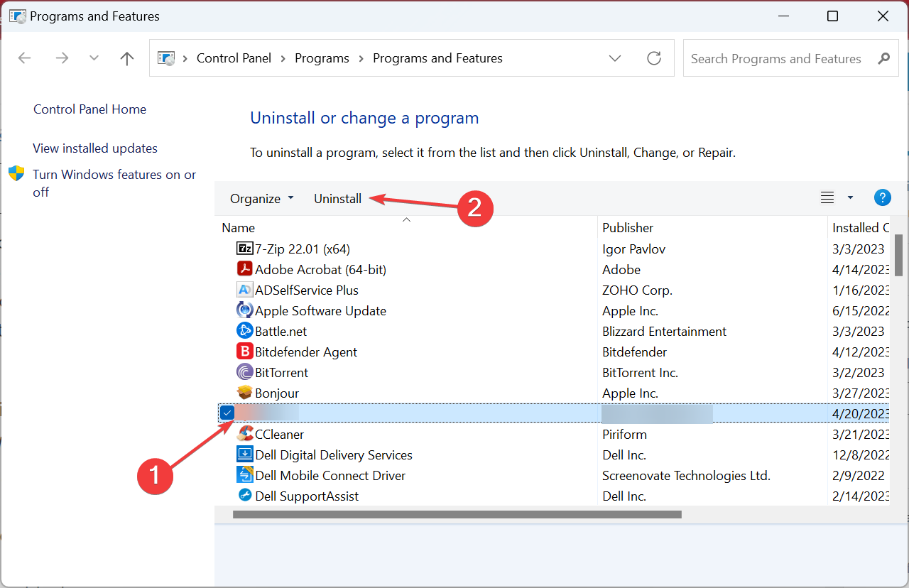Image resolution: width=909 pixels, height=588 pixels.
Task: Select the CCleaner row
Action: pos(554,434)
